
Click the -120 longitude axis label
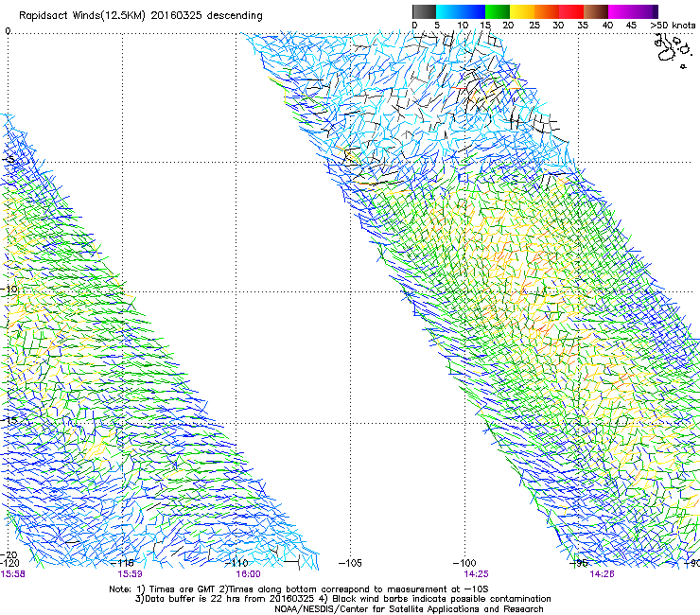[9, 563]
